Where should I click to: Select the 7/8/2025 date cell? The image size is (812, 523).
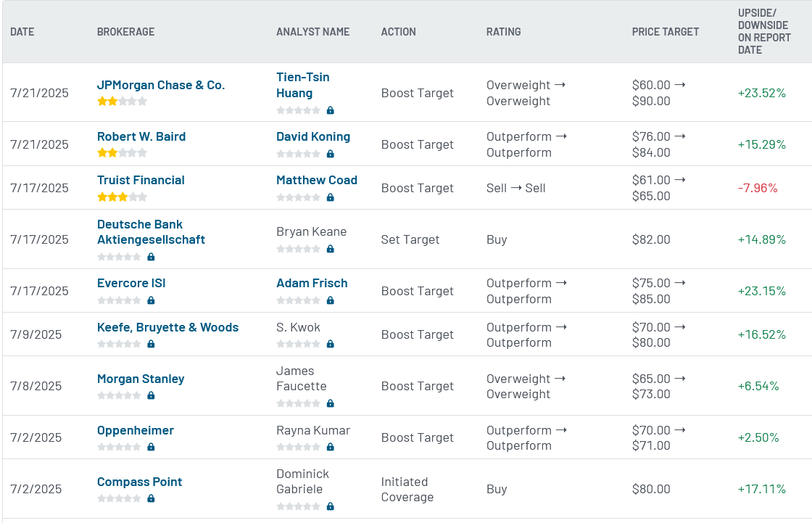pos(36,386)
